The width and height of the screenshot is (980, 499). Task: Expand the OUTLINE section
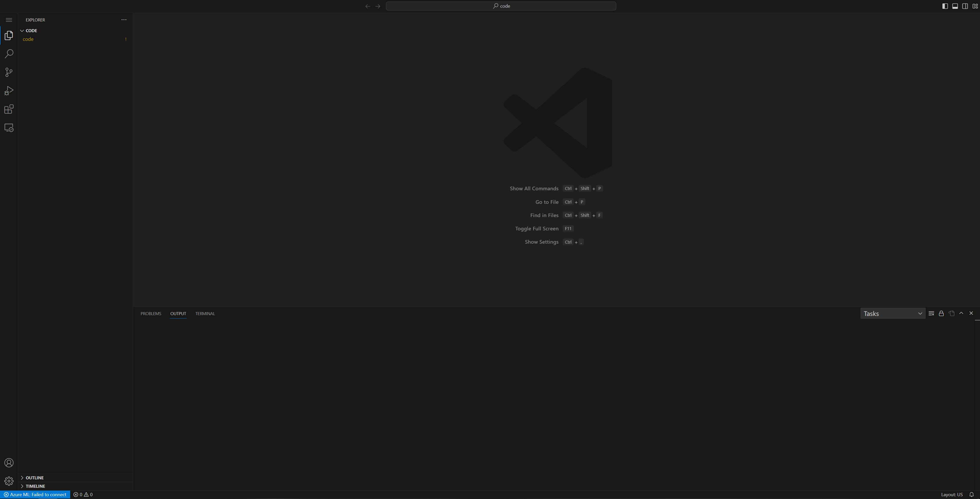pos(35,478)
